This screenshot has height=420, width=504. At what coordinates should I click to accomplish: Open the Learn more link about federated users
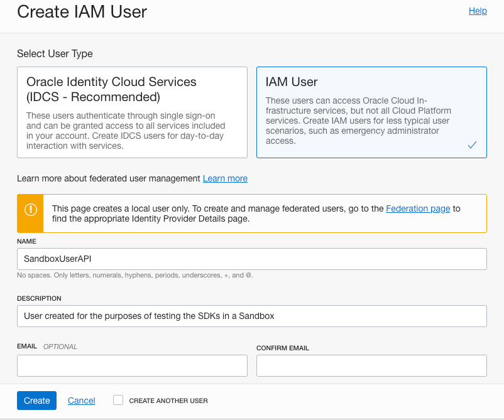click(x=225, y=178)
